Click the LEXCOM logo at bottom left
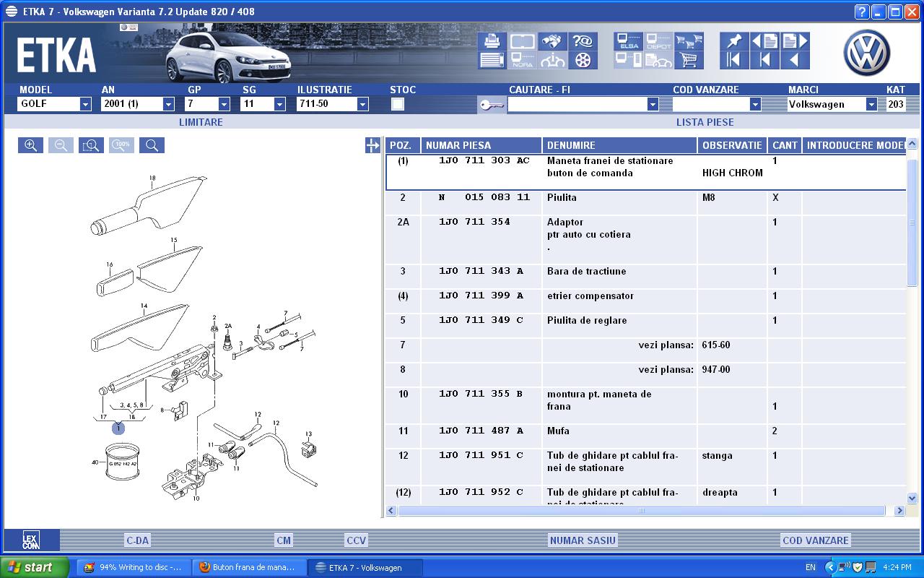The image size is (924, 578). (x=30, y=540)
